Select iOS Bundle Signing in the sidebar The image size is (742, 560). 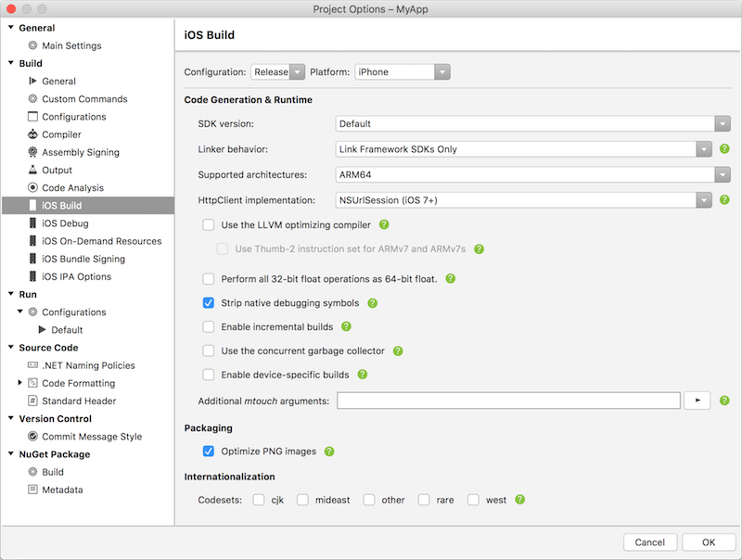(83, 258)
